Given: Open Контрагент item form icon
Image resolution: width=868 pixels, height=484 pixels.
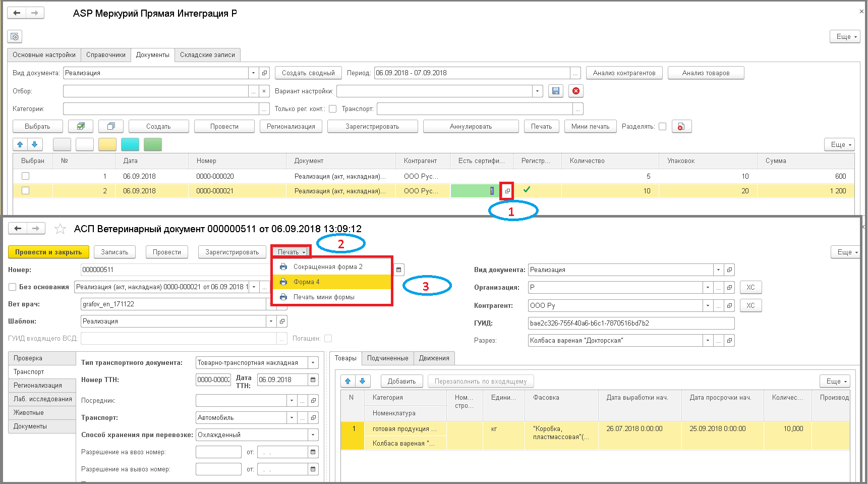Looking at the screenshot, I should (729, 305).
